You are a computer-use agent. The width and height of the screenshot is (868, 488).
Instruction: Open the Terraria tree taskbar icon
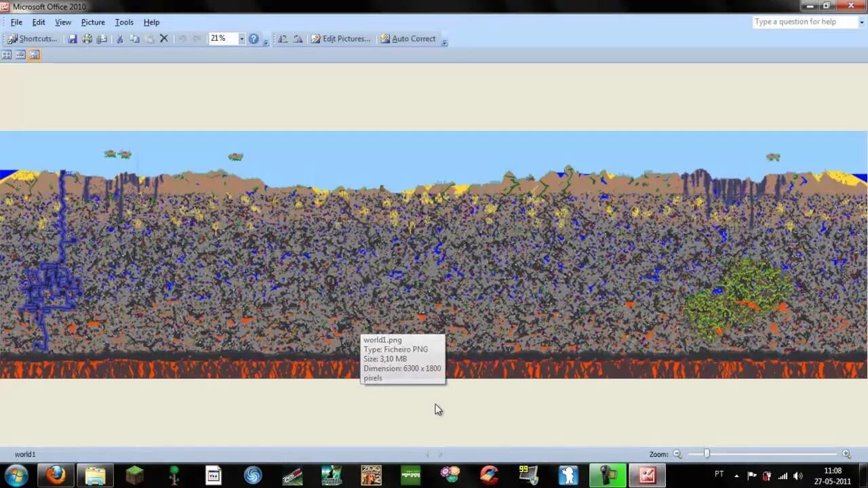click(x=174, y=475)
